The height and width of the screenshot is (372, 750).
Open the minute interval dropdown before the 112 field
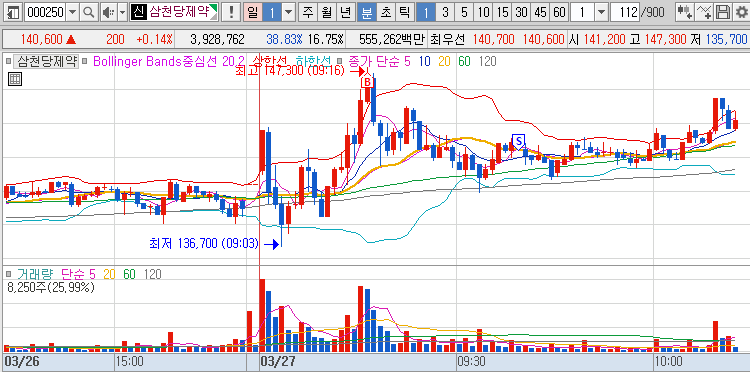(x=601, y=12)
